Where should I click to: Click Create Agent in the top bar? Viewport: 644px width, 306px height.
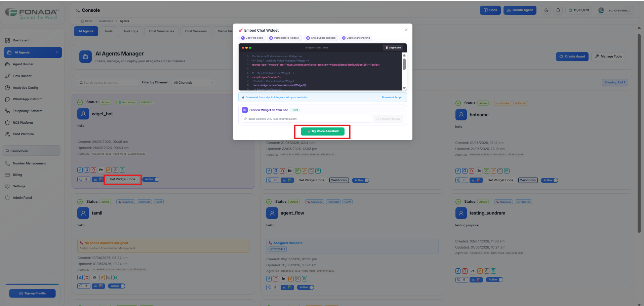520,10
